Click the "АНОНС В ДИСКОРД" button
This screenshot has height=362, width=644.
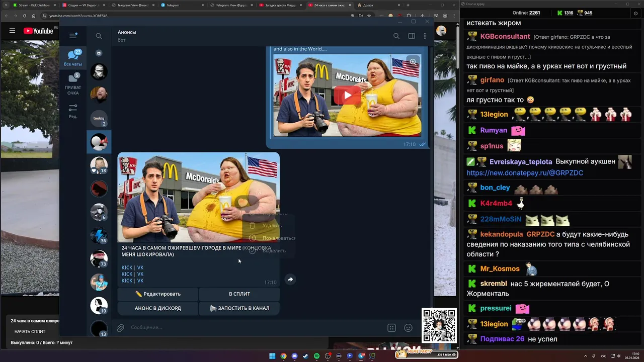[158, 308]
